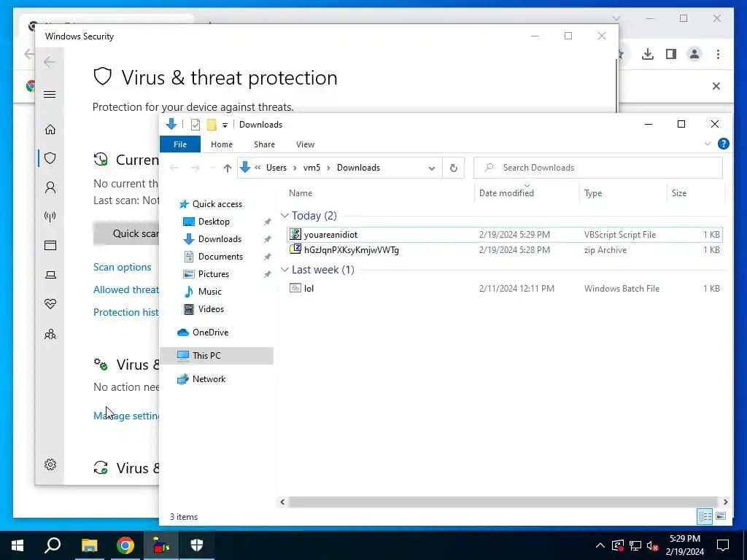Click the New folder quick access toolbar icon
This screenshot has height=560, width=747.
click(212, 125)
